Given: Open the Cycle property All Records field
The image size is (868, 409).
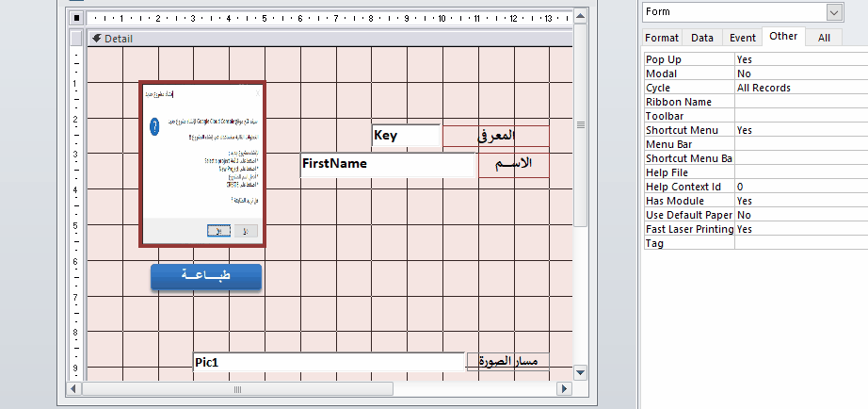Looking at the screenshot, I should click(x=800, y=88).
